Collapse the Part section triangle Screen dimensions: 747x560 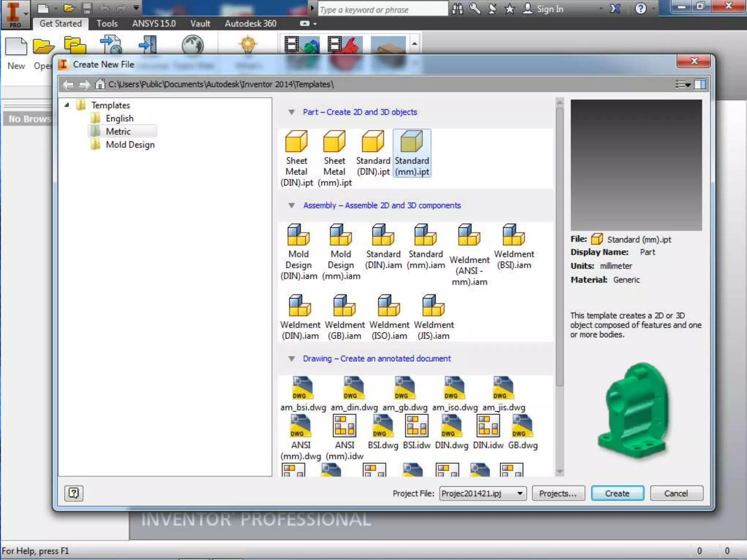coord(291,112)
